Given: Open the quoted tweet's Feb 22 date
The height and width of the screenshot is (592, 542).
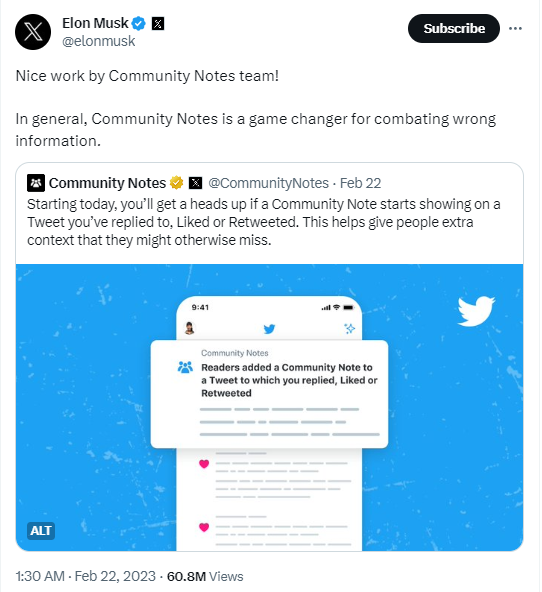Looking at the screenshot, I should (360, 183).
